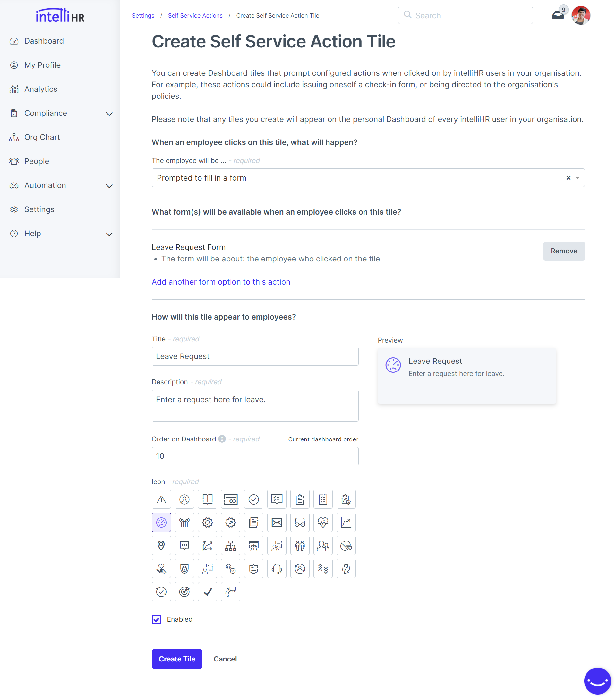Select the warning triangle tile icon
This screenshot has width=616, height=699.
161,499
